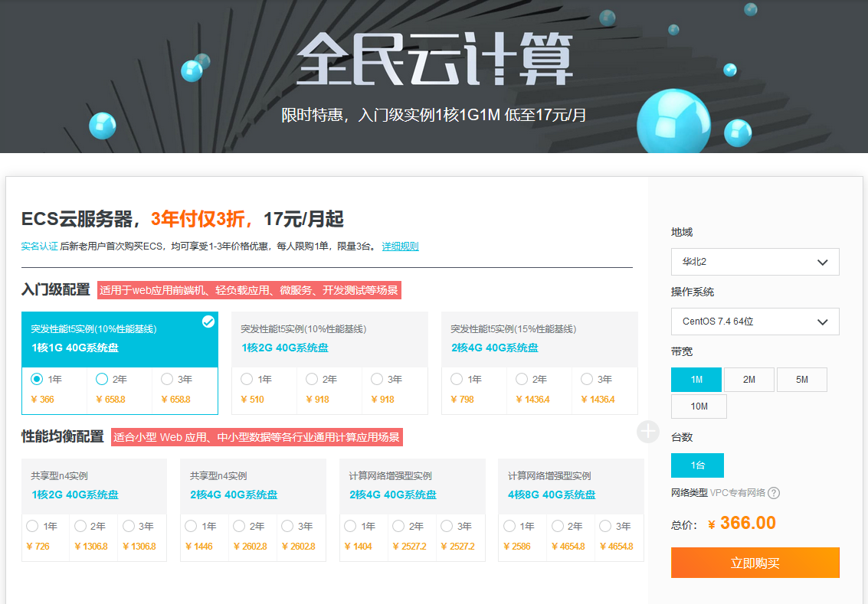868x604 pixels.
Task: Select 1年 for the 突发性能t5 1核2G instance
Action: coord(247,378)
